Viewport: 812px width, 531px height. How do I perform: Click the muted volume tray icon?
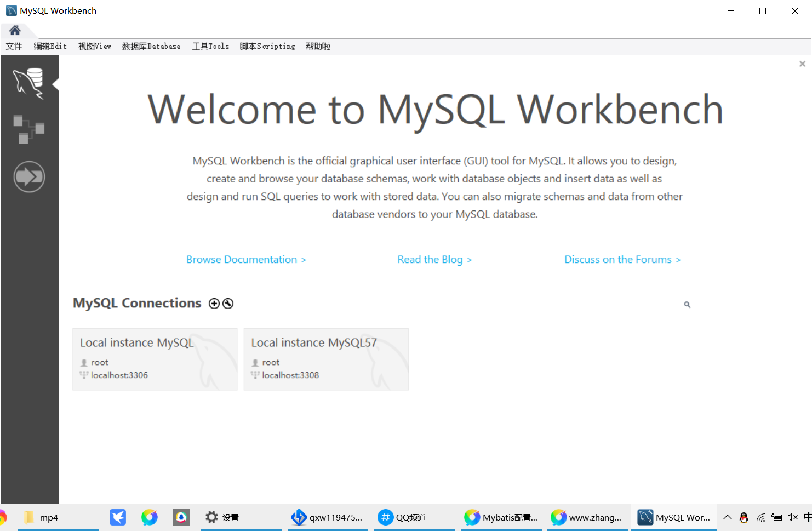(793, 517)
